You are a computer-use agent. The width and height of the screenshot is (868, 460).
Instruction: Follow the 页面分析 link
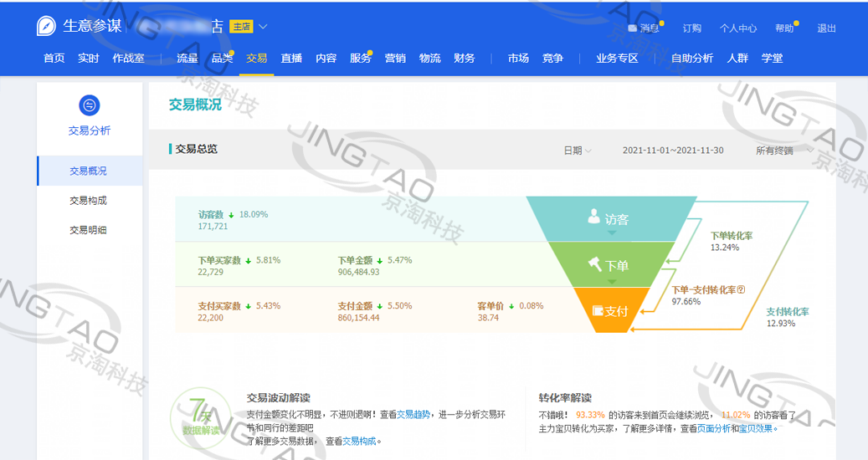tap(713, 428)
